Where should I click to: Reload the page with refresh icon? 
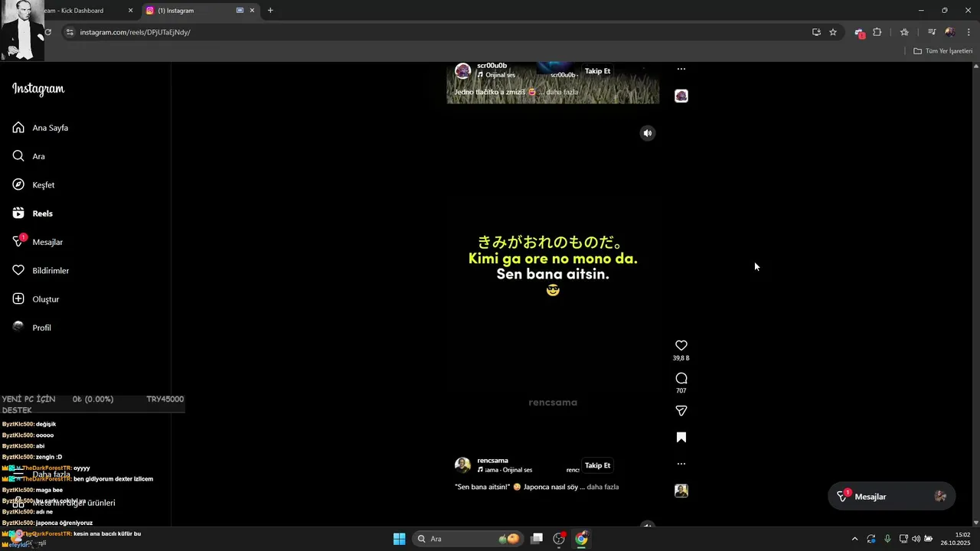(47, 32)
